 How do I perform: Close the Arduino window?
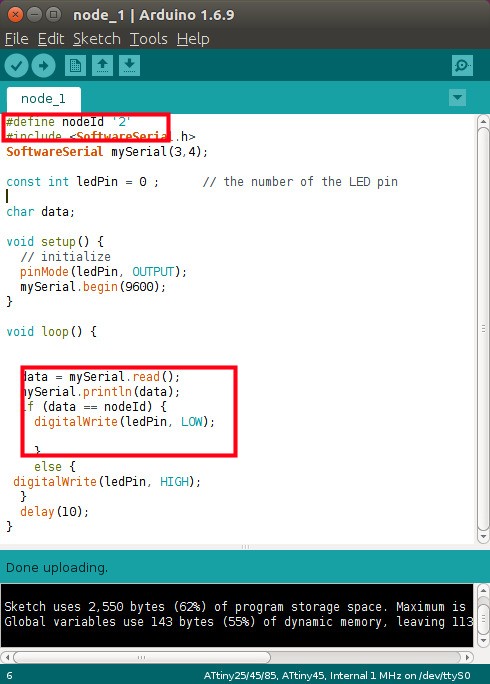pyautogui.click(x=15, y=15)
